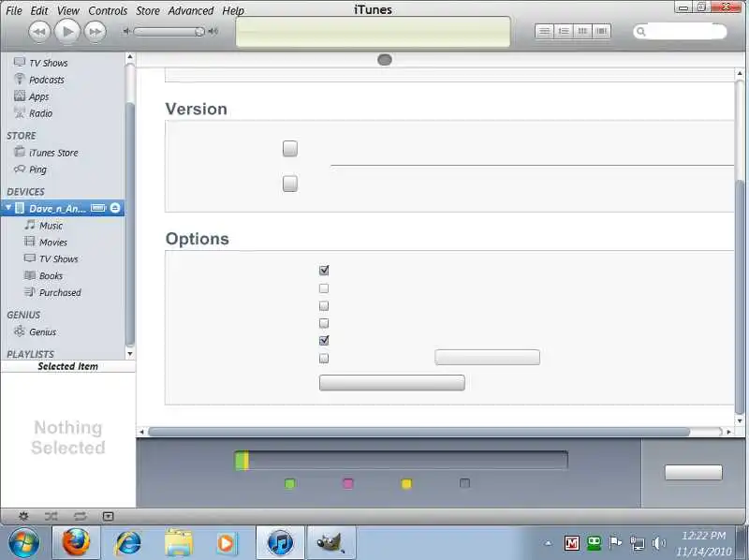This screenshot has width=749, height=560.
Task: Toggle shuffle at the bottom-left
Action: tap(51, 516)
